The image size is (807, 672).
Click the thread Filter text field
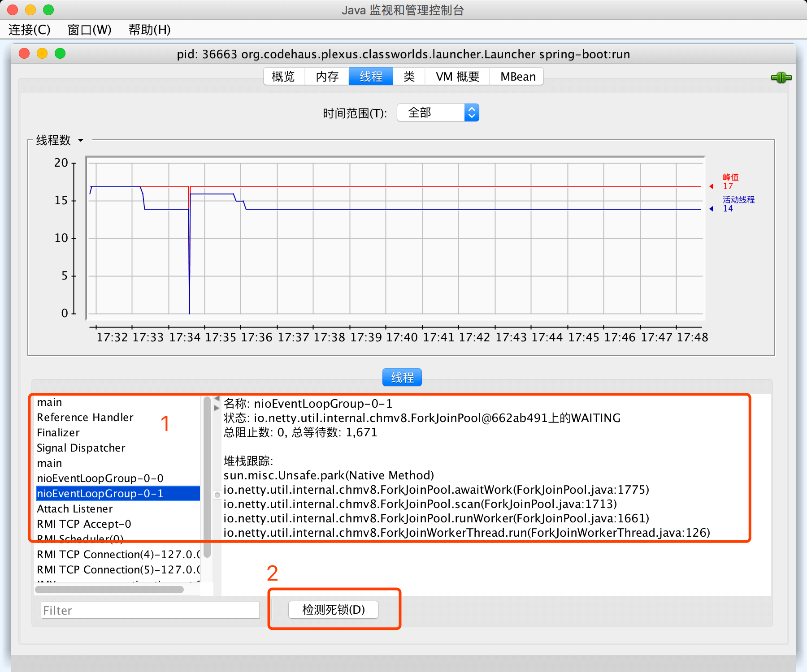click(150, 610)
